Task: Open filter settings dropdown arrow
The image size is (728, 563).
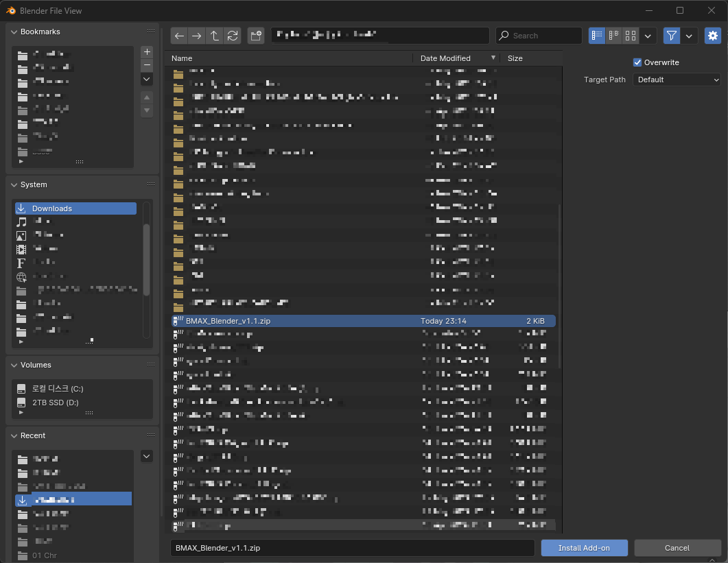Action: (x=689, y=36)
